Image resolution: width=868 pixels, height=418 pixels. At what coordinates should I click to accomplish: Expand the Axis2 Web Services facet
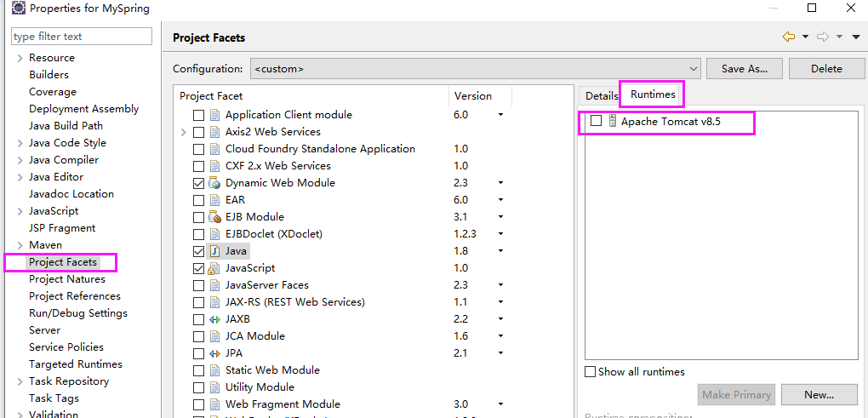tap(183, 132)
